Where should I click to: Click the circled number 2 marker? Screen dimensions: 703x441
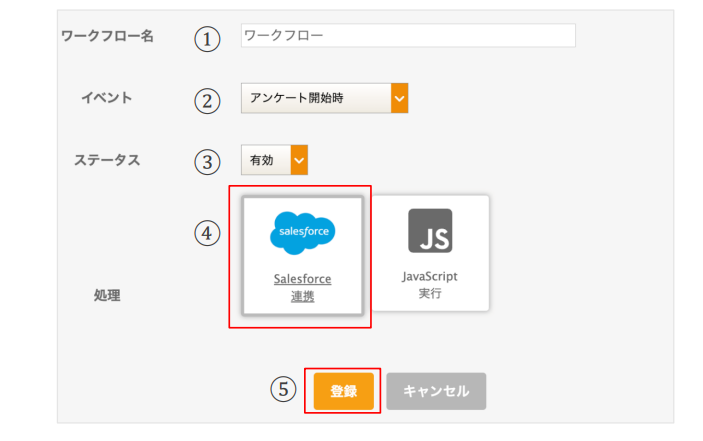pos(207,101)
